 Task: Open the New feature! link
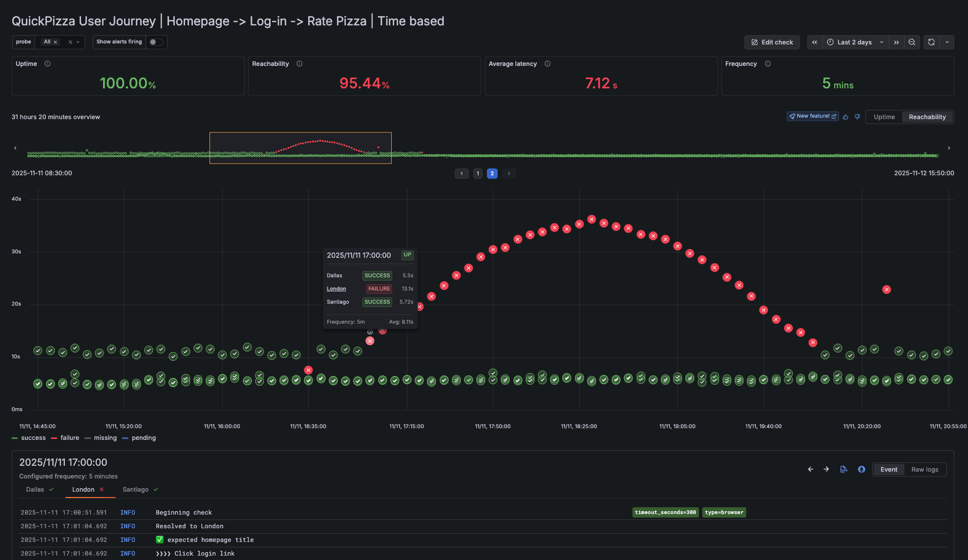(x=812, y=116)
